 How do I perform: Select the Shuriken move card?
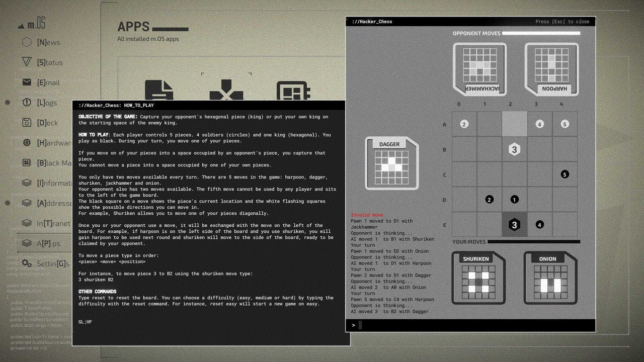click(x=477, y=277)
